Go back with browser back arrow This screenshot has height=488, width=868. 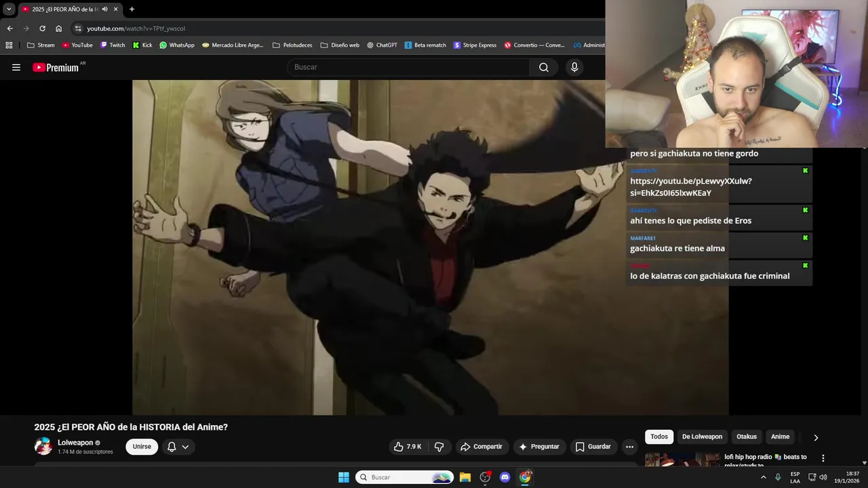(x=9, y=28)
